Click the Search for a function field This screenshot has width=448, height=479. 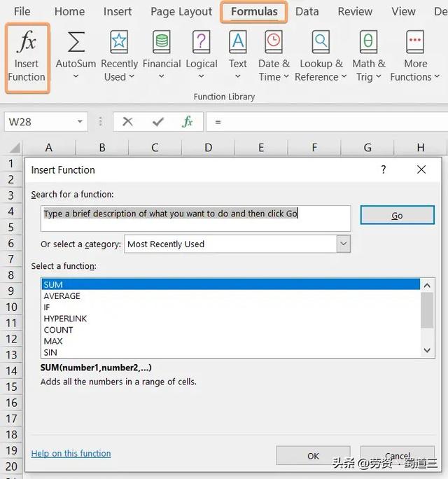pyautogui.click(x=195, y=218)
